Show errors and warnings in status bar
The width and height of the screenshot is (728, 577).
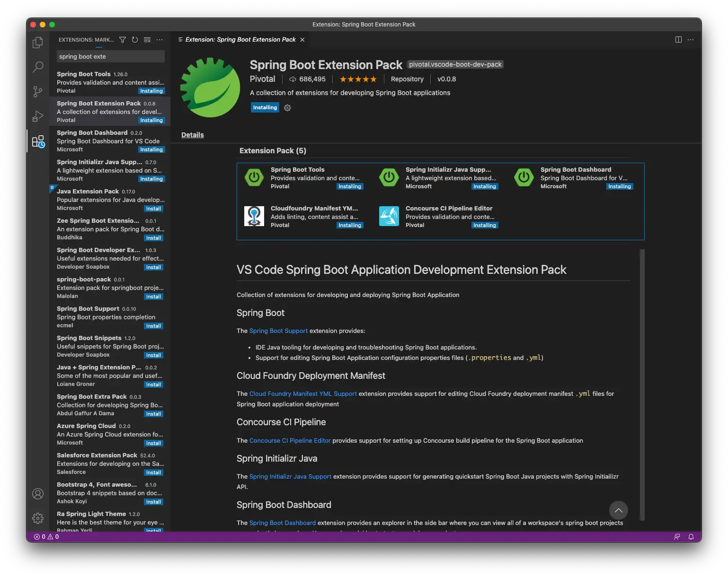pyautogui.click(x=46, y=537)
